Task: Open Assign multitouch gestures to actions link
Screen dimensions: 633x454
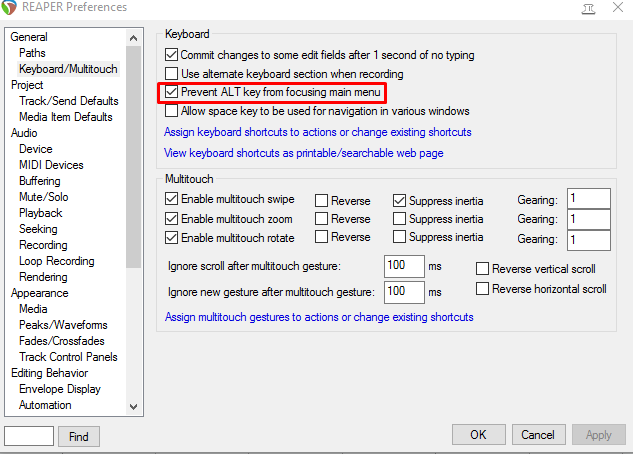Action: tap(319, 317)
